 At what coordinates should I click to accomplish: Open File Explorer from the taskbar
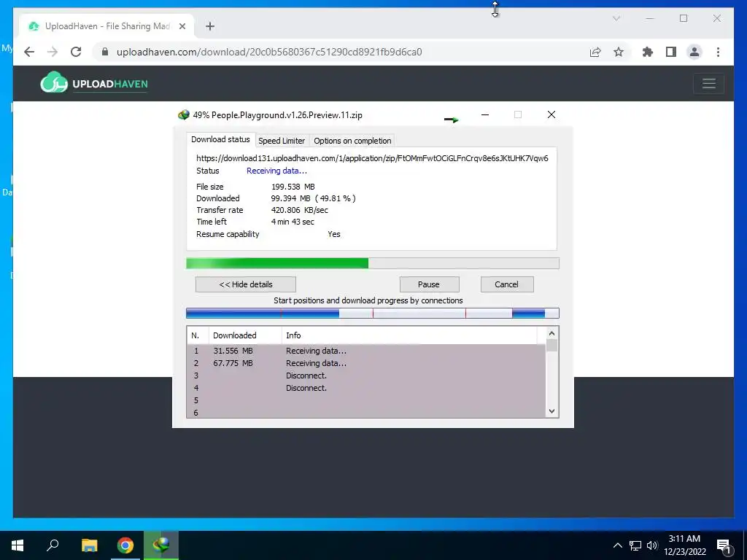89,545
